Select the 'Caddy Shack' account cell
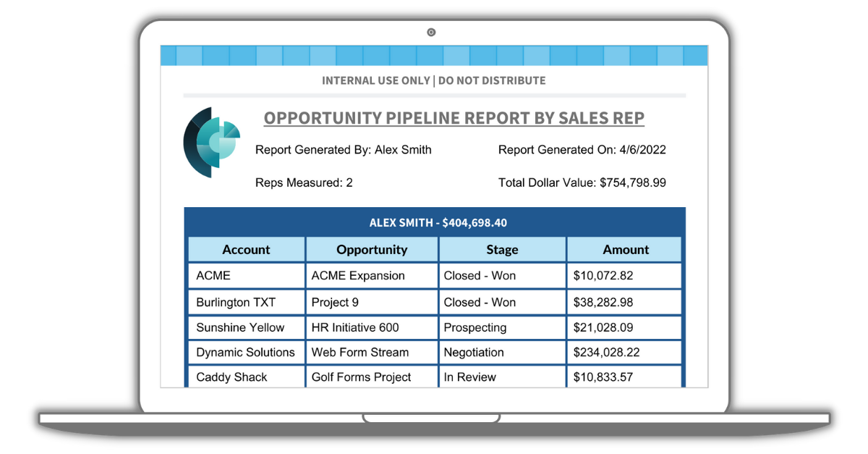Image resolution: width=868 pixels, height=454 pixels. click(x=246, y=377)
